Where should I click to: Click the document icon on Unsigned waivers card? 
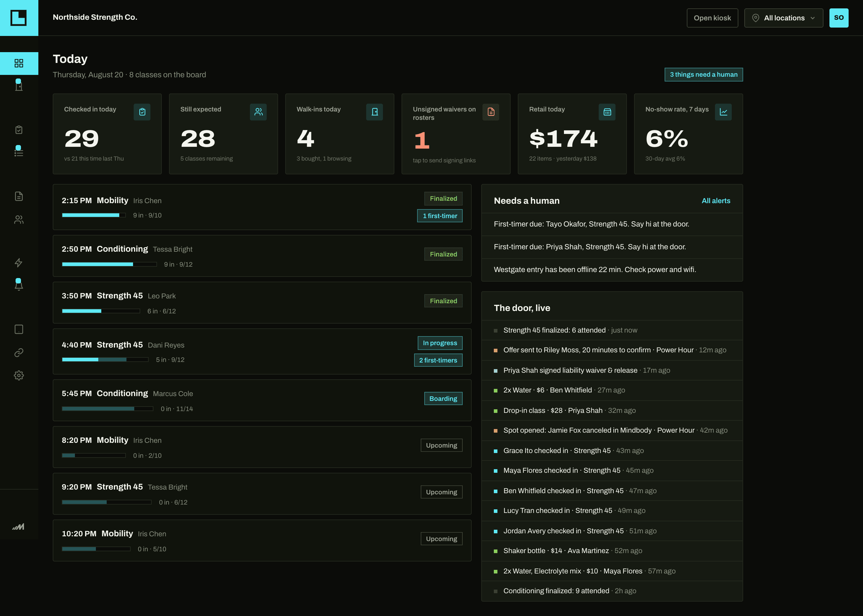pos(491,112)
